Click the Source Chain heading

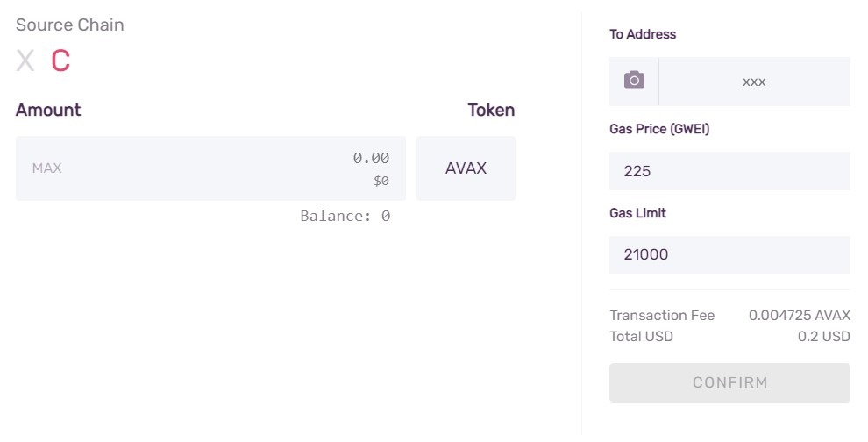70,25
